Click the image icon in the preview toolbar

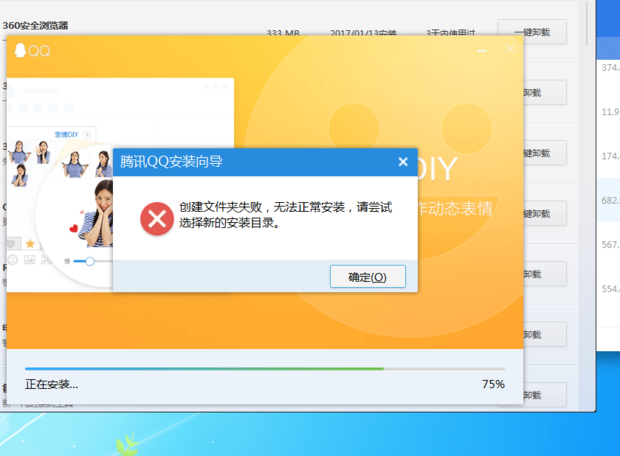(30, 259)
